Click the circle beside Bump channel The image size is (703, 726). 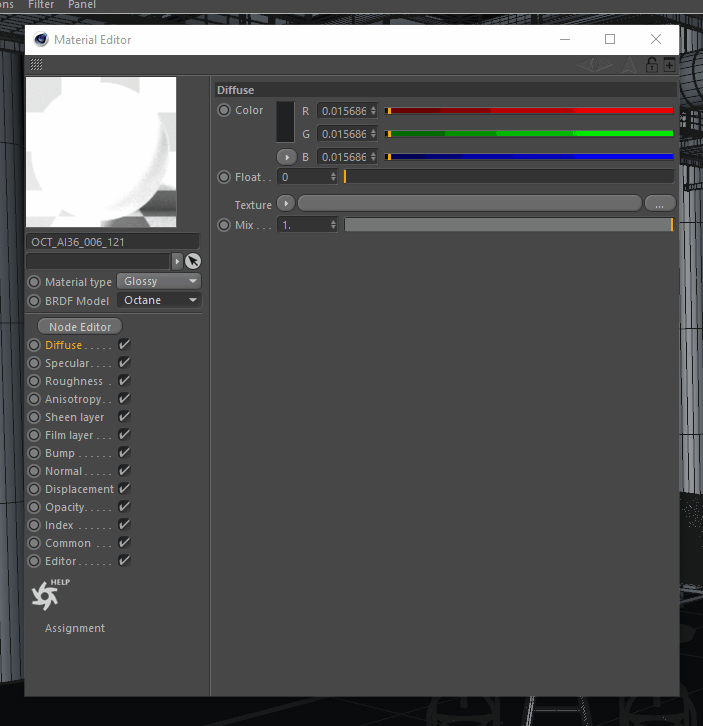[x=34, y=453]
